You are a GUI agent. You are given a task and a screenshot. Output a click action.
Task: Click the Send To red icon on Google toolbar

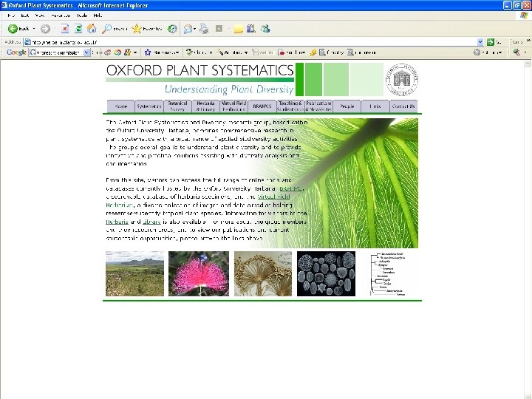point(282,52)
